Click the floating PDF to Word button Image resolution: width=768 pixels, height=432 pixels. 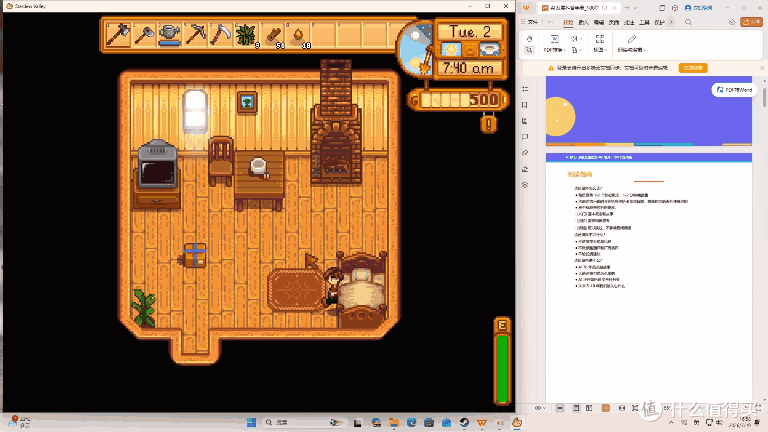point(734,90)
